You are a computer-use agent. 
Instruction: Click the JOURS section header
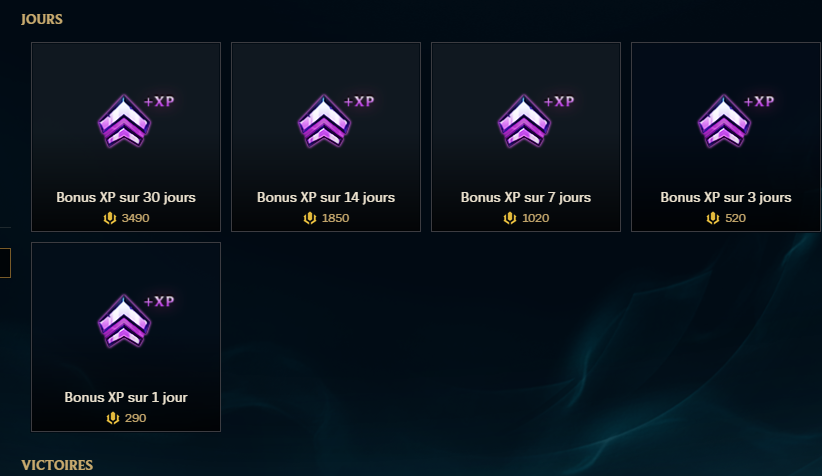pos(42,19)
